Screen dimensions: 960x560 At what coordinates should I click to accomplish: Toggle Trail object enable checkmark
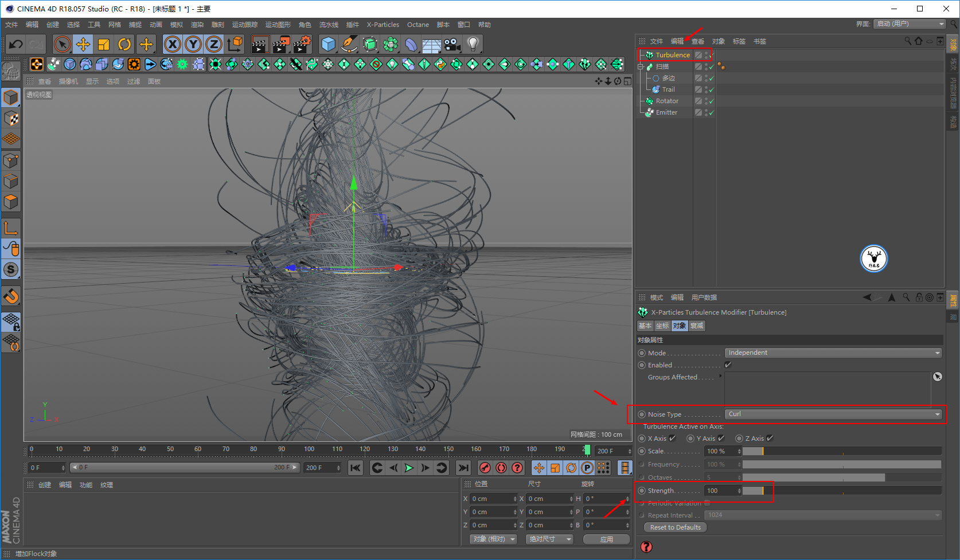point(711,90)
